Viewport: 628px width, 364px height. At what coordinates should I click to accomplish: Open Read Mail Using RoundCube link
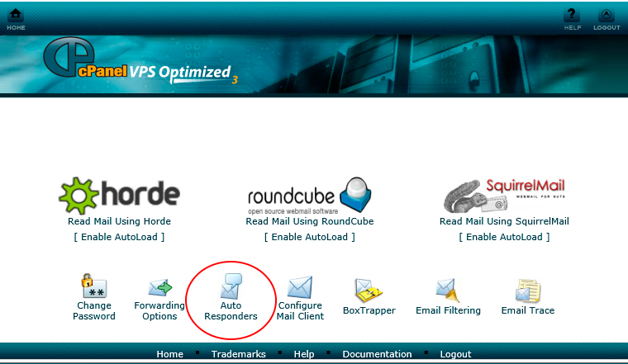point(310,221)
